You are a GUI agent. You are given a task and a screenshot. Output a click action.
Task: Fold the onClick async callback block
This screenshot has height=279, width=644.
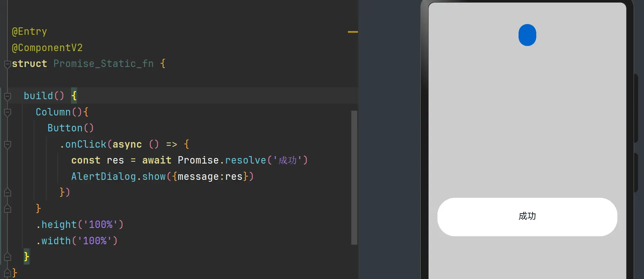[7, 145]
